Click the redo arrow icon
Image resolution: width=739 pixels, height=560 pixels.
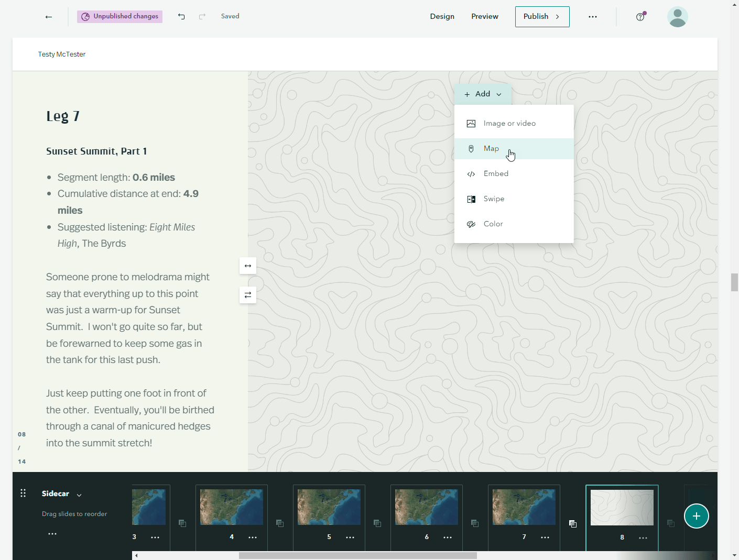[x=202, y=16]
